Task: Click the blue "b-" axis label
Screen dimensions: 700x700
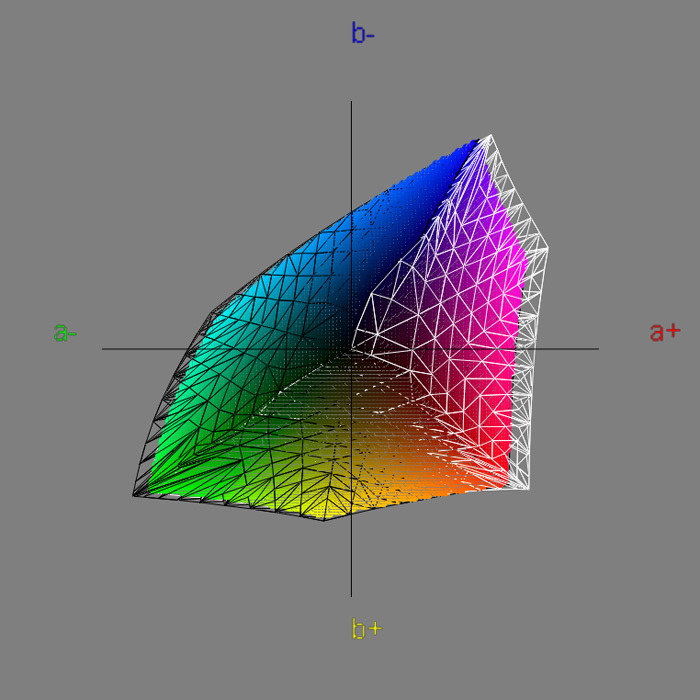Action: 363,33
